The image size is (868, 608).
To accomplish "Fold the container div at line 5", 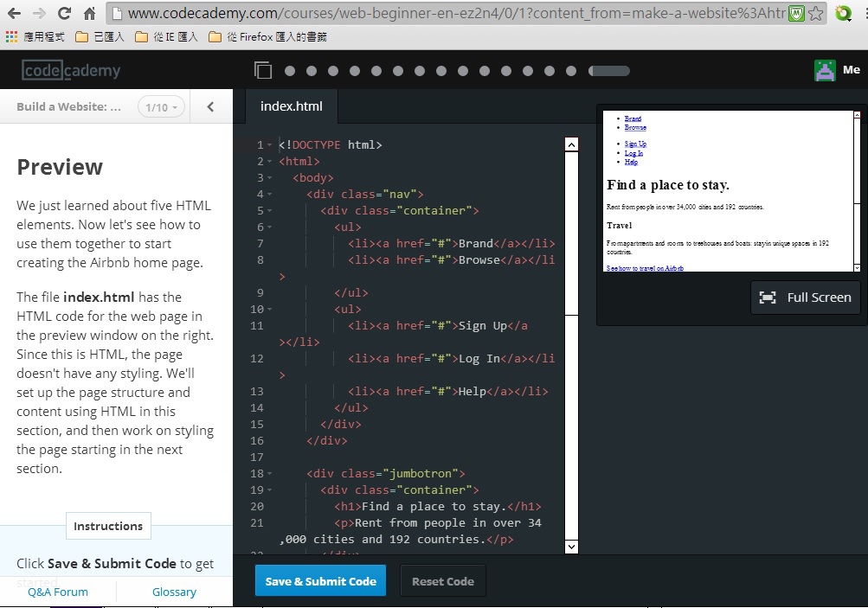I will (x=270, y=211).
